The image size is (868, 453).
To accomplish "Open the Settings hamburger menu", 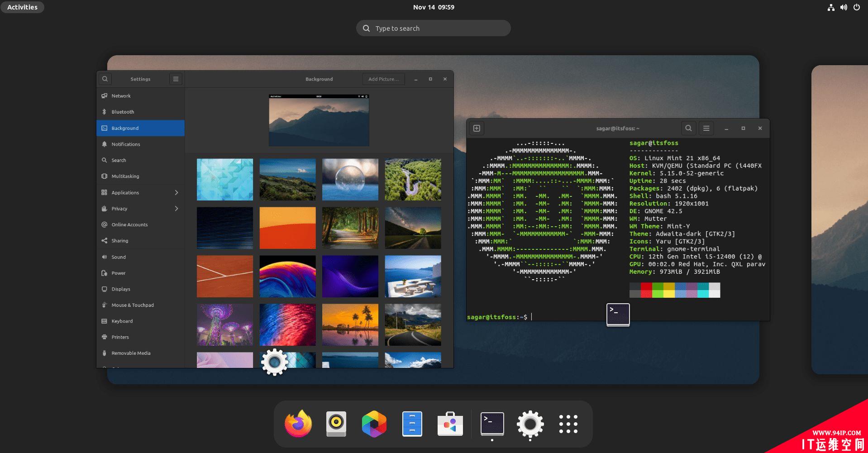I will click(176, 79).
